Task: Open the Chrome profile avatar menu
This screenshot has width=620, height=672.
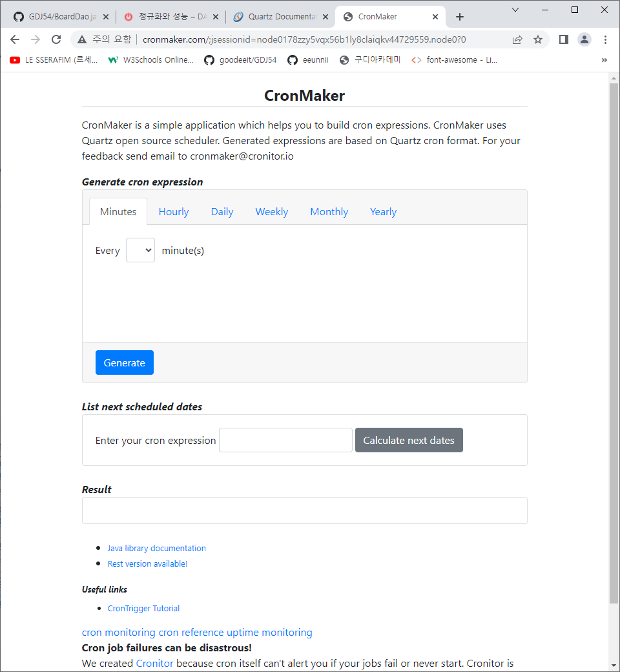Action: click(x=584, y=39)
